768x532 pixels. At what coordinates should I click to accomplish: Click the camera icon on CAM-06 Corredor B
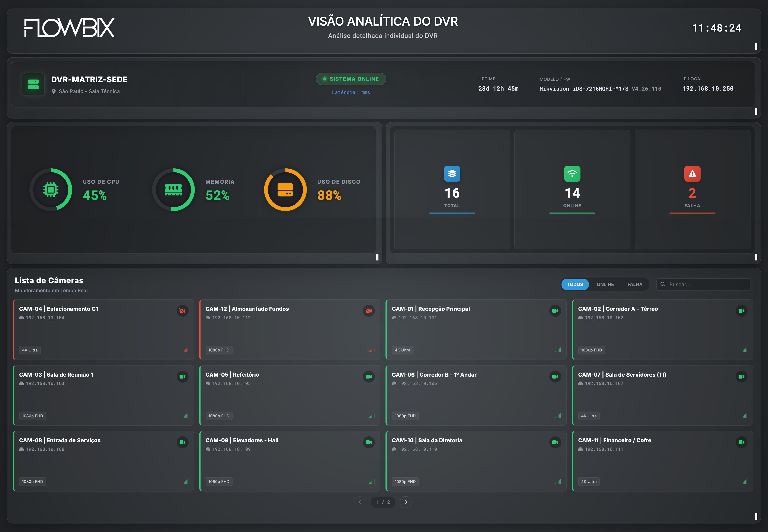[x=555, y=377]
